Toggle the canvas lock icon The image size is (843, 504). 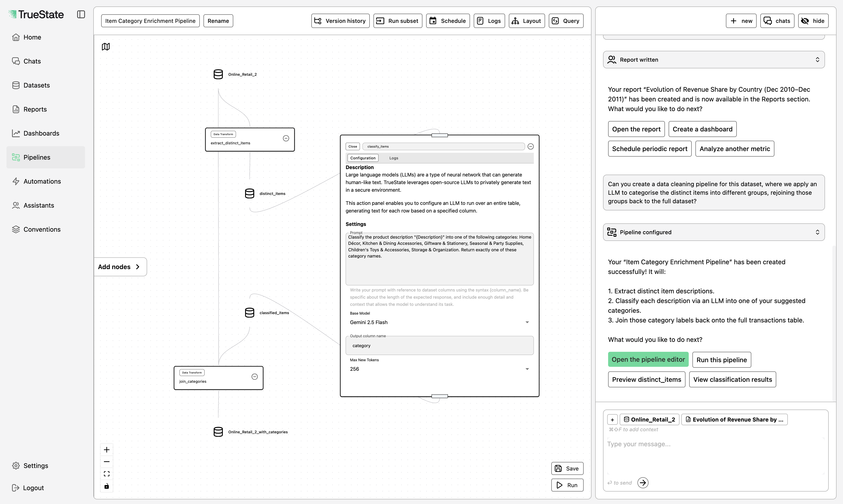107,486
